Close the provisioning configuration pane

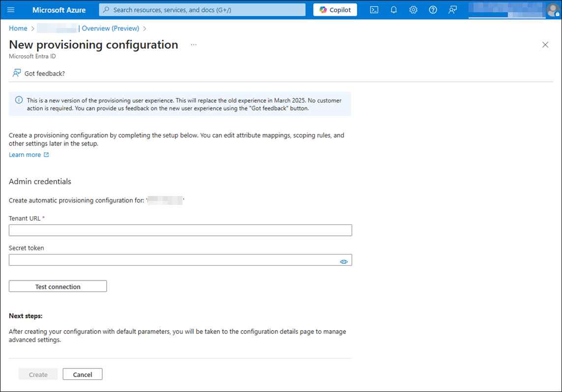pos(545,44)
